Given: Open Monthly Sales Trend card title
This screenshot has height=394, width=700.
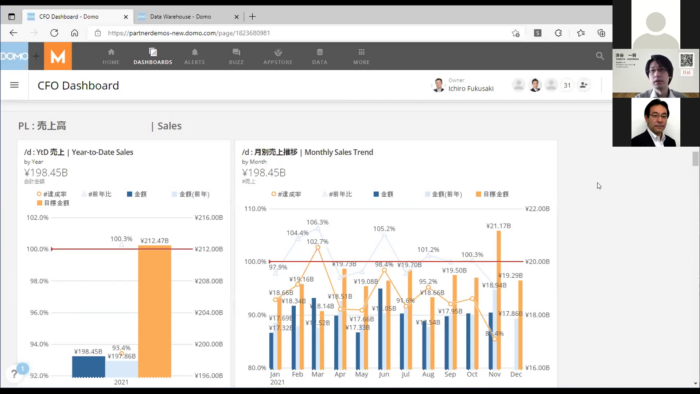Looking at the screenshot, I should (x=308, y=152).
